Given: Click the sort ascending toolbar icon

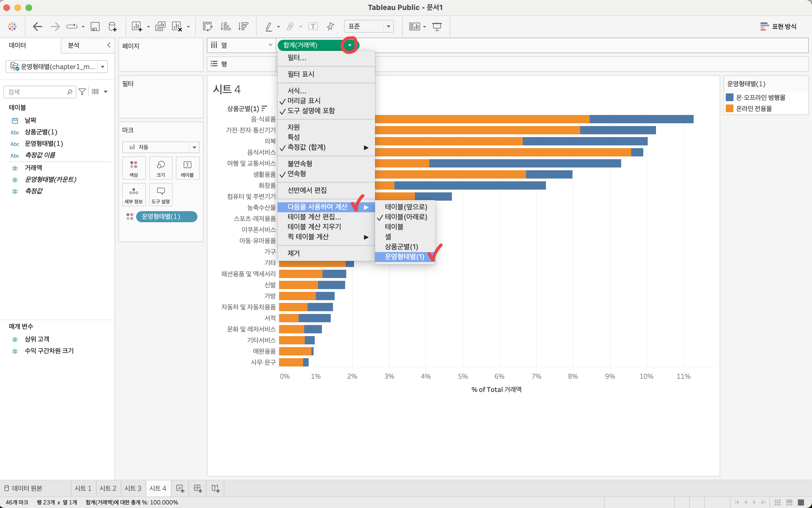Looking at the screenshot, I should coord(225,27).
